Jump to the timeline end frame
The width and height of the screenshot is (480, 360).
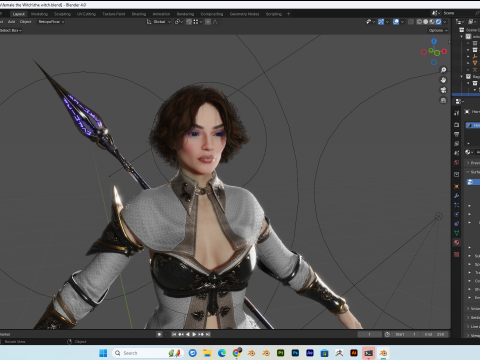click(x=208, y=334)
